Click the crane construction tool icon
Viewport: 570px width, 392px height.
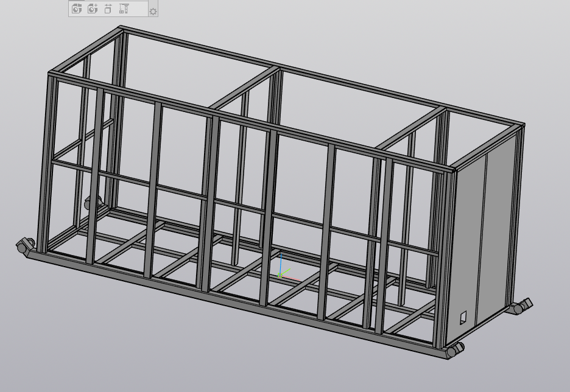124,9
